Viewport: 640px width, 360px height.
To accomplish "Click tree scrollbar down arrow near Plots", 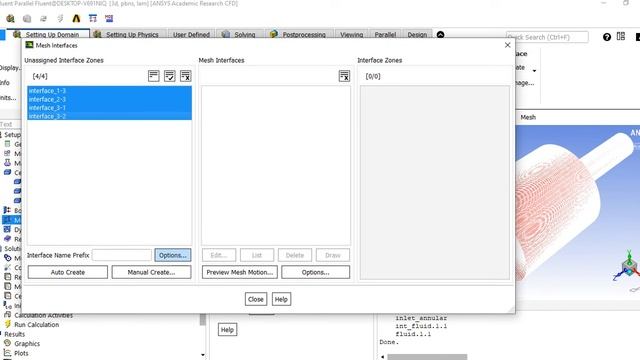I will 203,355.
